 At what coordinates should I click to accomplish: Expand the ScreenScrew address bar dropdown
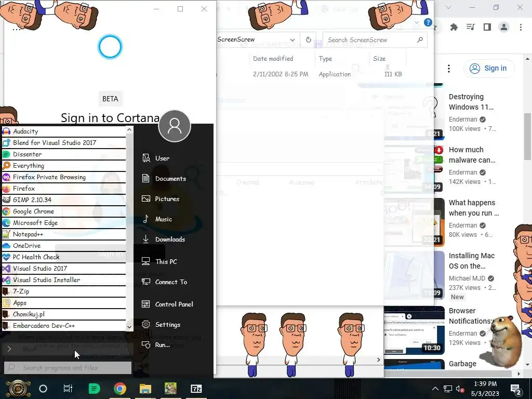292,39
